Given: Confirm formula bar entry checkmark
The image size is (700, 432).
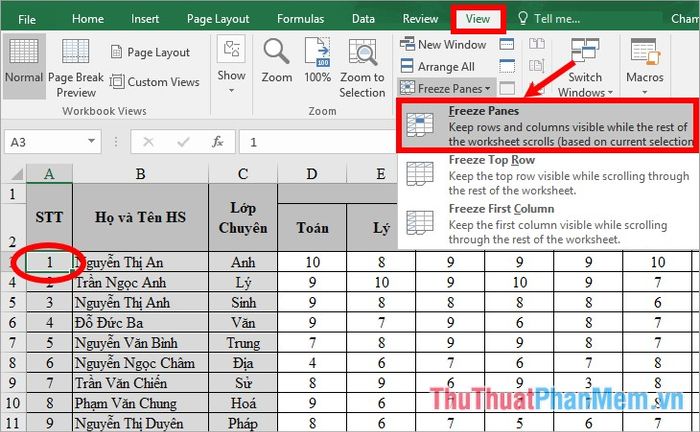Looking at the screenshot, I should point(183,142).
